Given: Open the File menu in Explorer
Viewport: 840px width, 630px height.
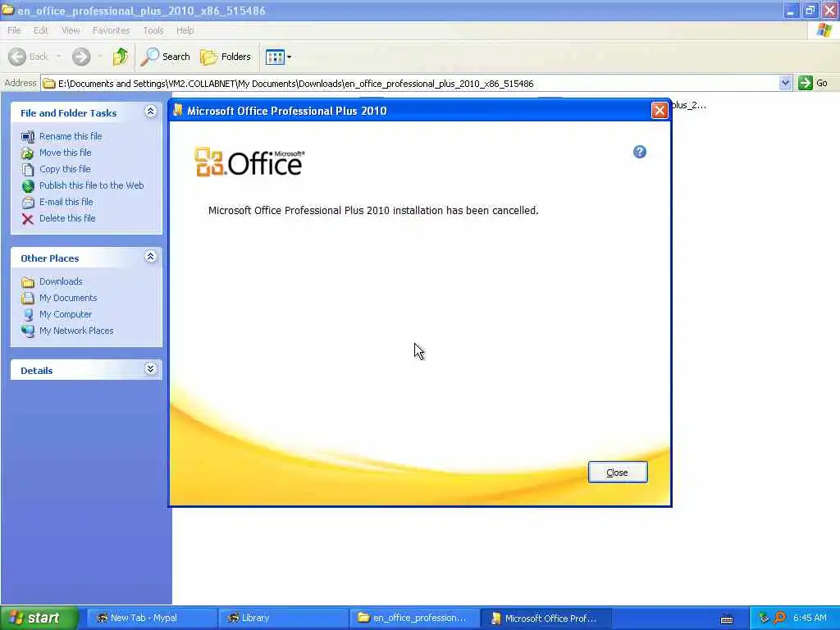Looking at the screenshot, I should pyautogui.click(x=14, y=30).
